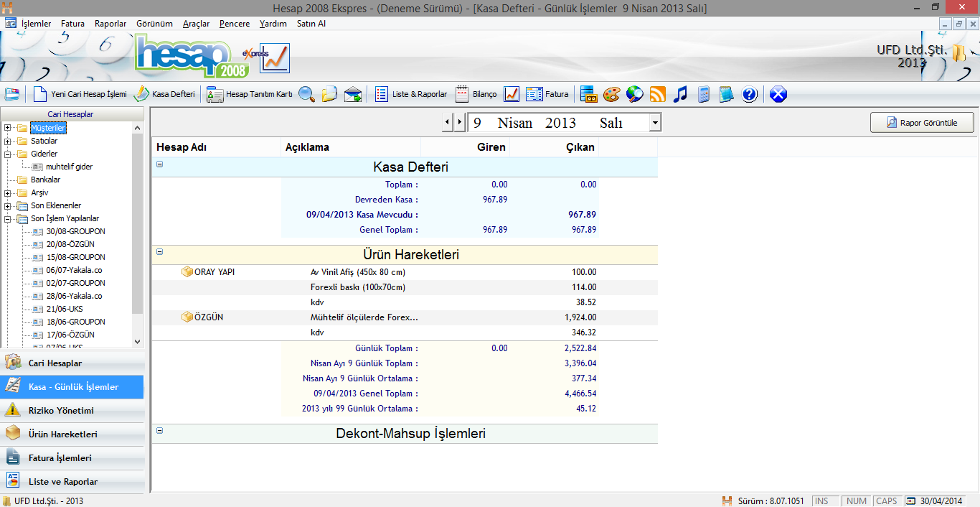The image size is (980, 507).
Task: Open Kasa Defteri from toolbar
Action: [164, 94]
